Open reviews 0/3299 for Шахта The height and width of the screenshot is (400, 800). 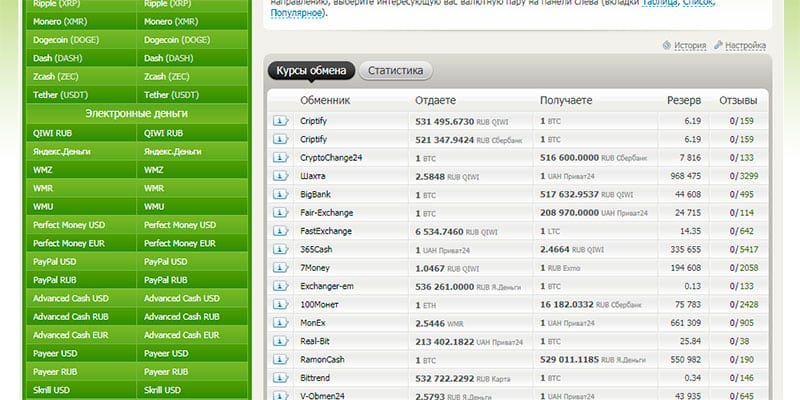pos(744,176)
